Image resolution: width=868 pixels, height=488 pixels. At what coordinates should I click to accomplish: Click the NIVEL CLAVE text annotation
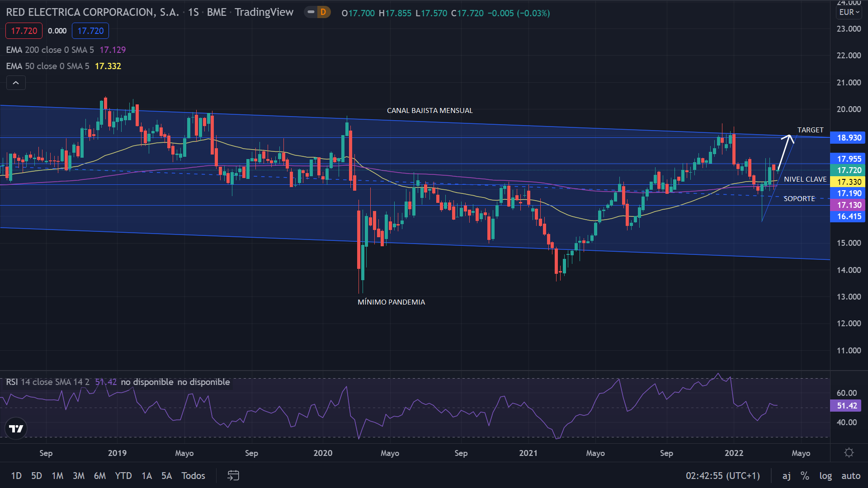point(805,179)
